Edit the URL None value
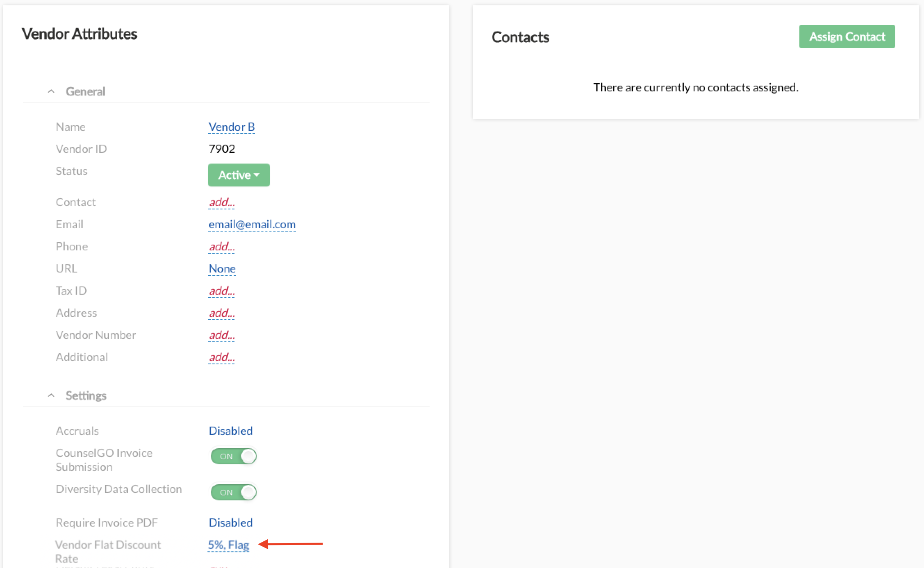Viewport: 924px width, 568px height. coord(222,269)
